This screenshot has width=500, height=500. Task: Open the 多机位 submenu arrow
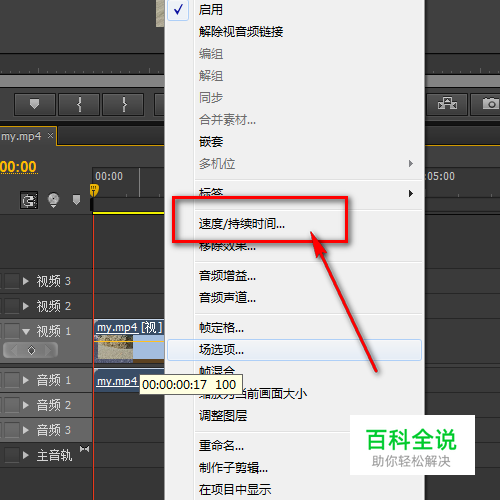[411, 163]
